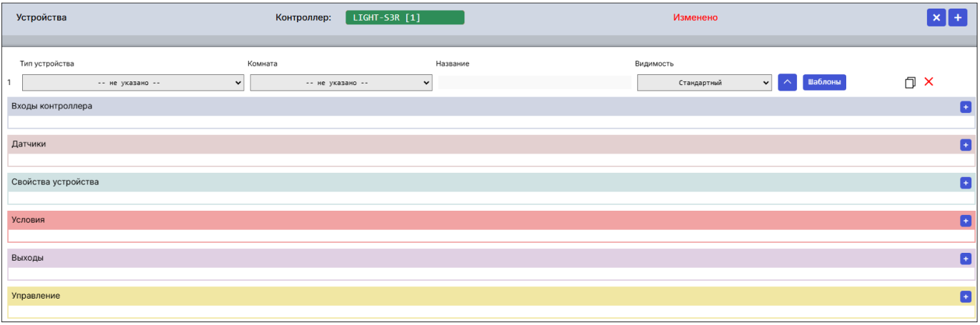
Task: Add a new sensor in Датчики section
Action: (x=965, y=145)
